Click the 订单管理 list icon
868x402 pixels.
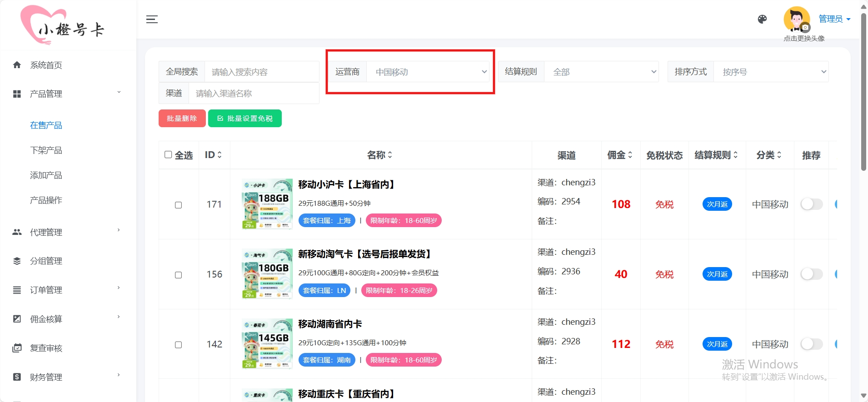point(17,290)
